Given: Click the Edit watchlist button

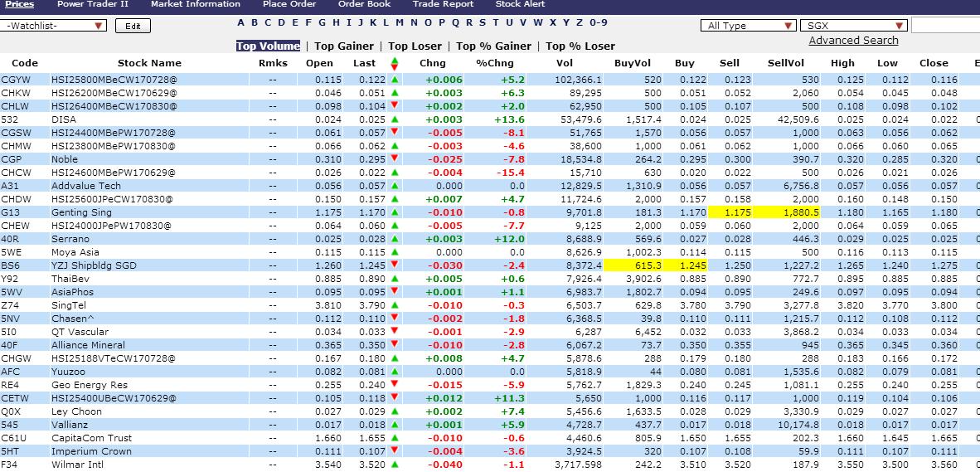Looking at the screenshot, I should pos(133,27).
